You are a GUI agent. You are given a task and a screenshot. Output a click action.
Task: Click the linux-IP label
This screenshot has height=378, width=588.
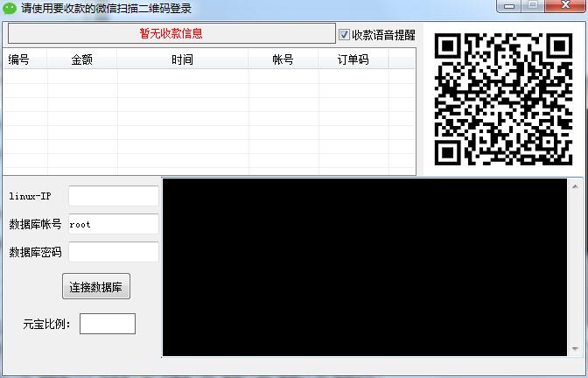tap(30, 196)
